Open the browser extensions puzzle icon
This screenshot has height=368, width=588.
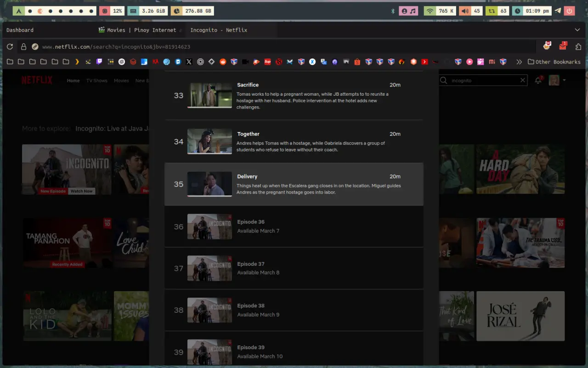(578, 47)
